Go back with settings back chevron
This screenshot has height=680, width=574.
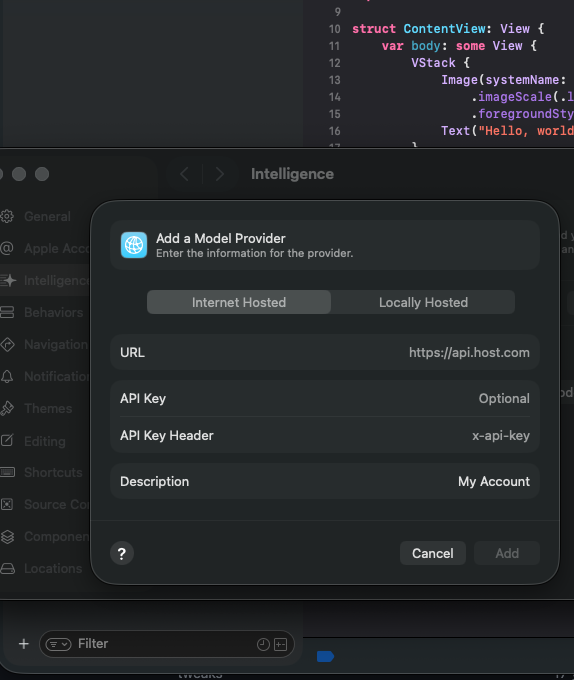coord(184,174)
